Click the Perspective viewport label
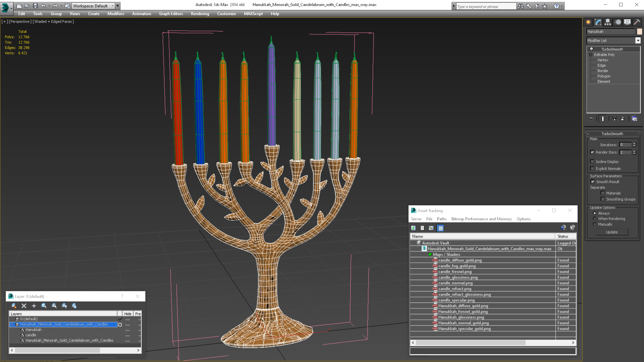This screenshot has width=644, height=362. point(20,21)
